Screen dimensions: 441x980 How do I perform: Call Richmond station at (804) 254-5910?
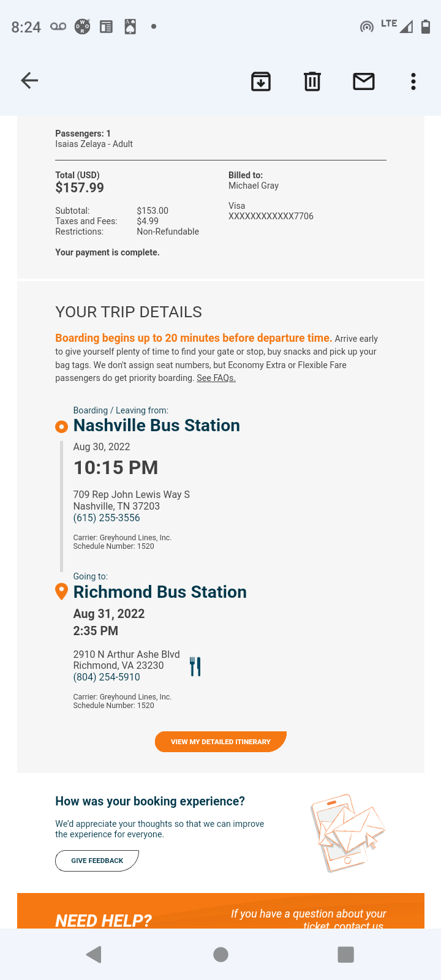(x=107, y=677)
